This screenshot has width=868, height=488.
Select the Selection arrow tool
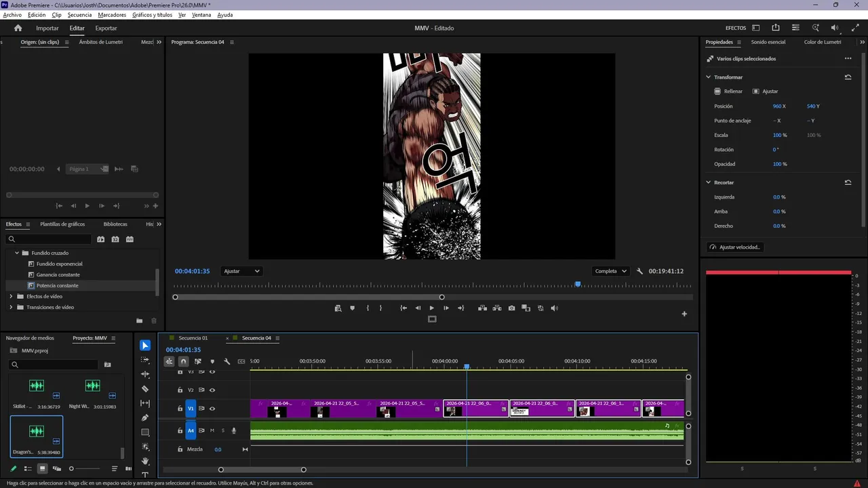point(145,346)
